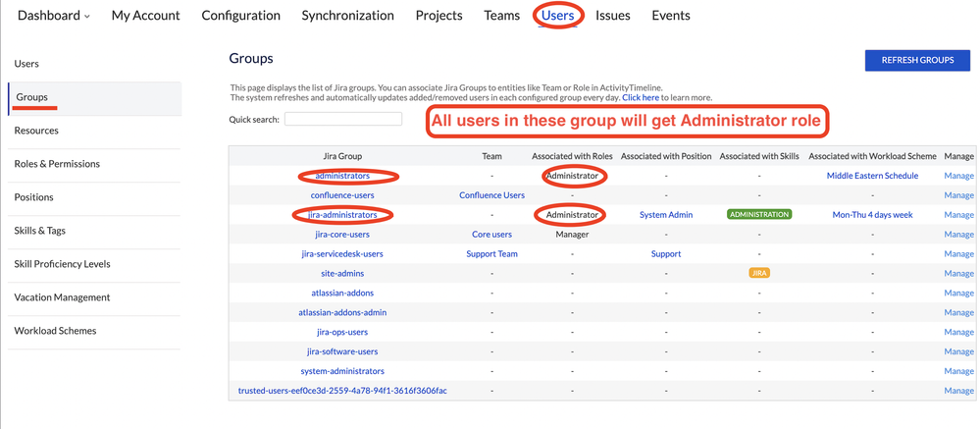Click Manage for confluence-users group
Screen dimensions: 980x429
pyautogui.click(x=958, y=195)
